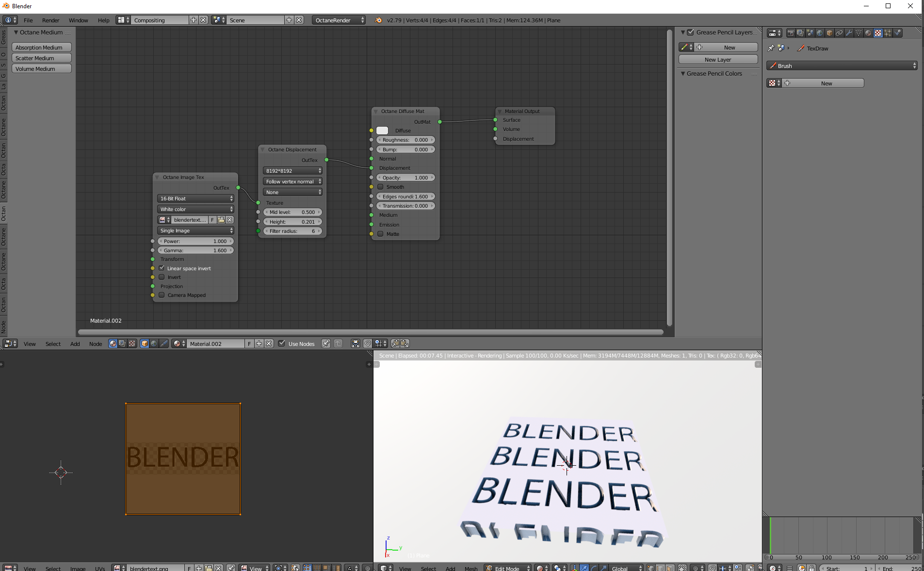Image resolution: width=924 pixels, height=571 pixels.
Task: Open node editor Add menu
Action: click(75, 344)
